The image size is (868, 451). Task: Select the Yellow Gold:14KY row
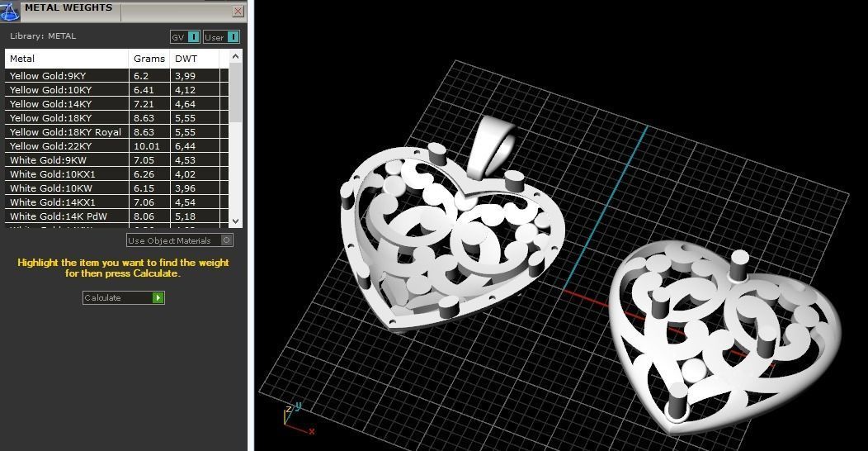[x=117, y=103]
